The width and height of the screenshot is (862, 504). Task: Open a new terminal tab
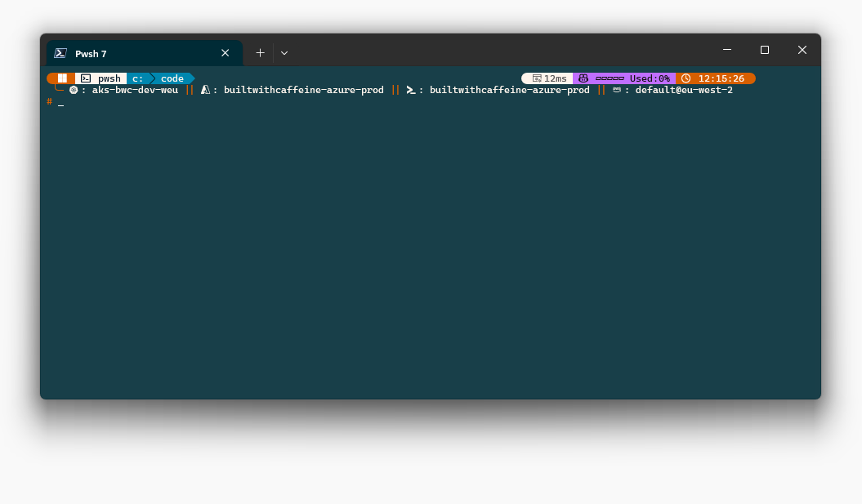260,53
